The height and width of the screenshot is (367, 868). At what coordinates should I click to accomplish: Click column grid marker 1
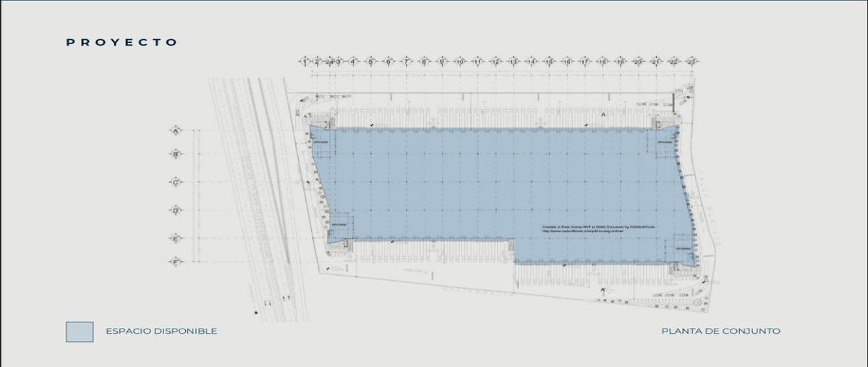tap(306, 61)
